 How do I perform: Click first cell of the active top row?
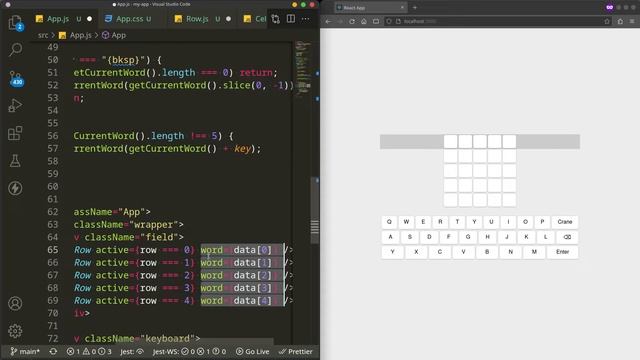(451, 142)
